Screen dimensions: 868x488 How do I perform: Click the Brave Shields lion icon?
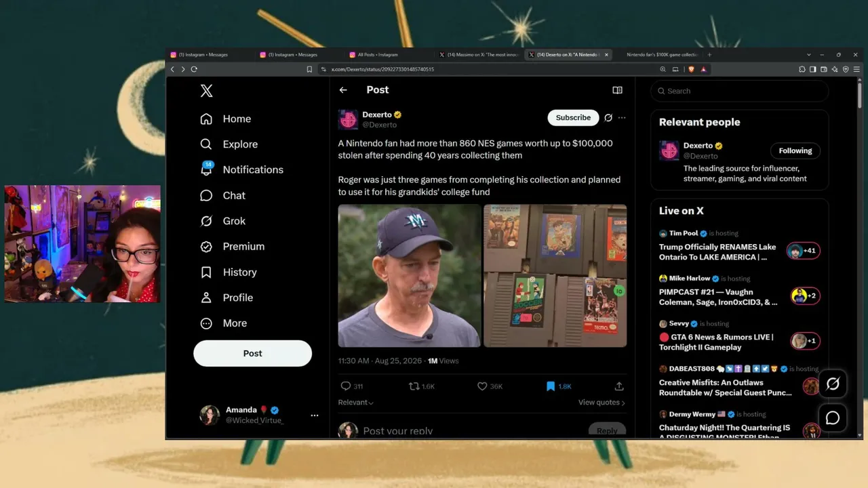(691, 69)
